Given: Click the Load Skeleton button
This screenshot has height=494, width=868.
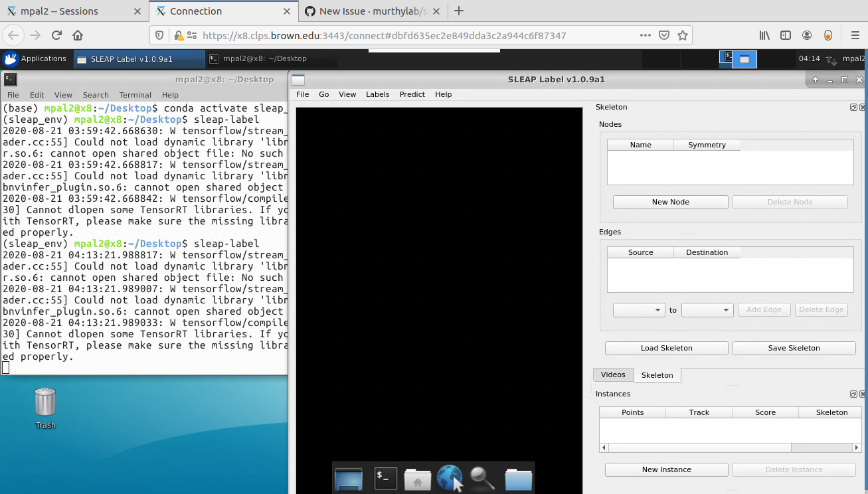Looking at the screenshot, I should 667,348.
